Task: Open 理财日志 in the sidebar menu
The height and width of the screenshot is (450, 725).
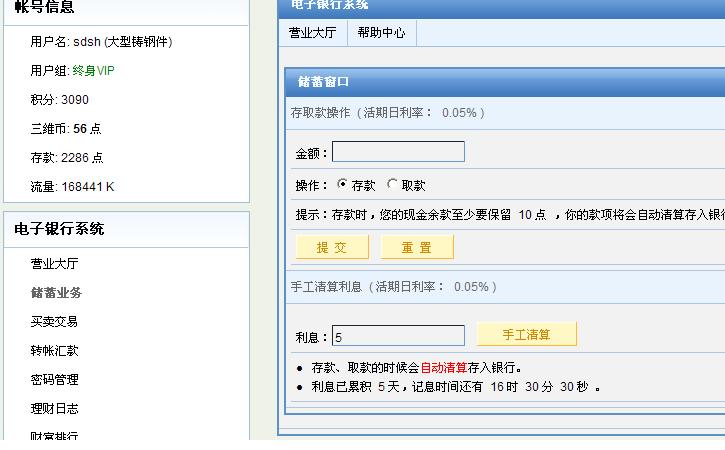Action: [x=55, y=408]
